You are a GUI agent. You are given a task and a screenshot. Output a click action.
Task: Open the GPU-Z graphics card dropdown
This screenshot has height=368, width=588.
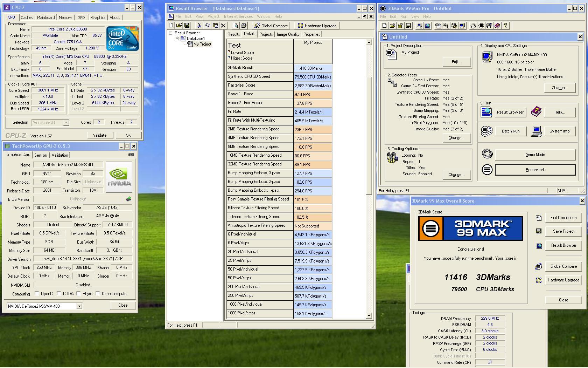click(79, 306)
